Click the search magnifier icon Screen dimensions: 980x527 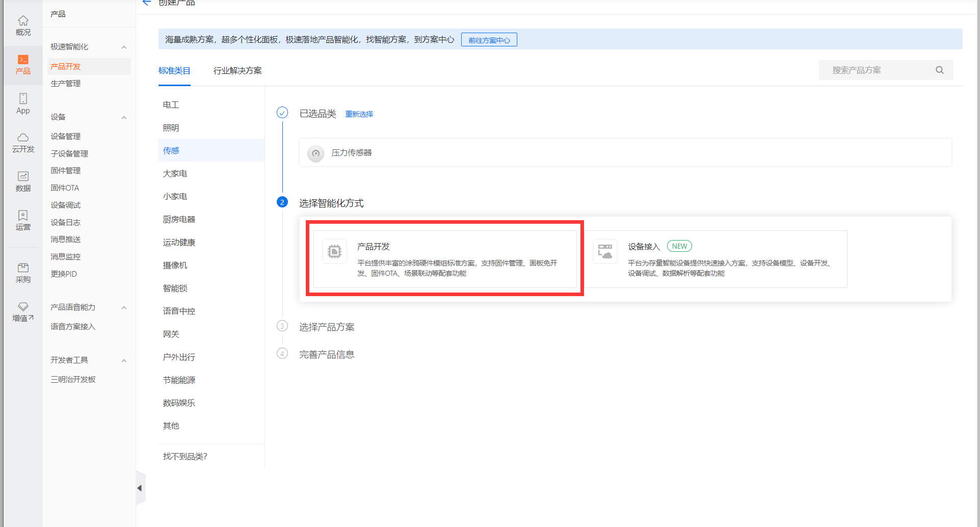click(x=939, y=70)
